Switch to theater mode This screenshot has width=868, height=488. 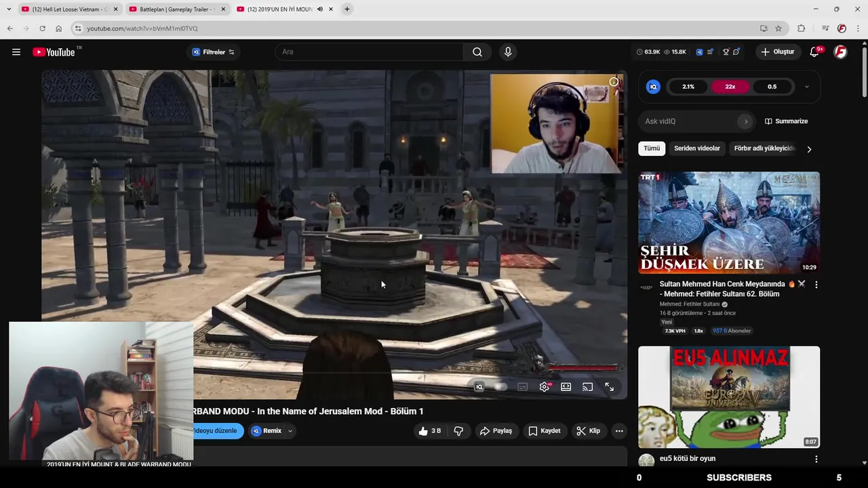[566, 387]
